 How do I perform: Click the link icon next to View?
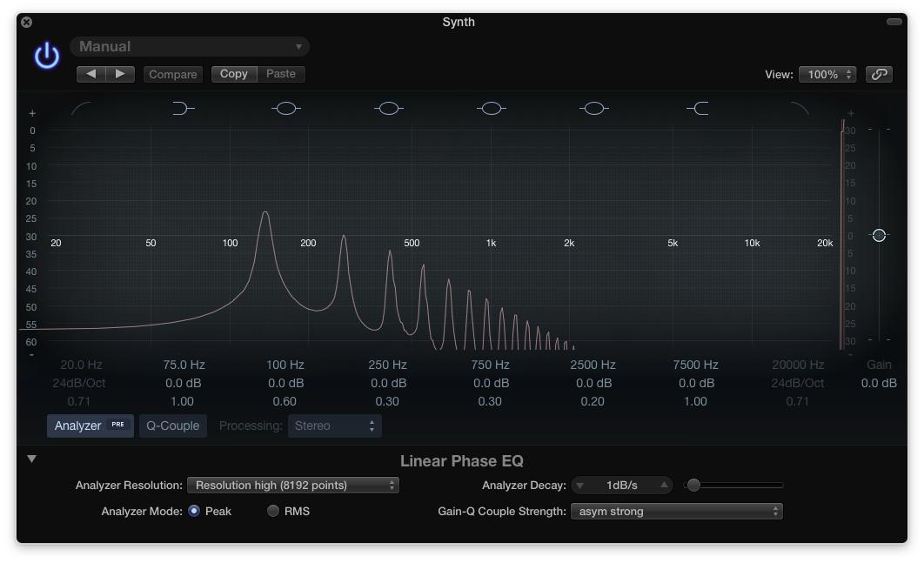pyautogui.click(x=879, y=75)
